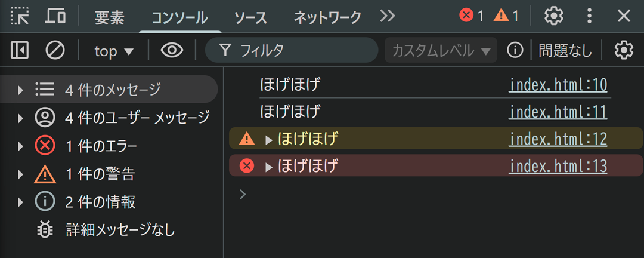Click the red error count badge
The width and height of the screenshot is (644, 258).
point(472,16)
